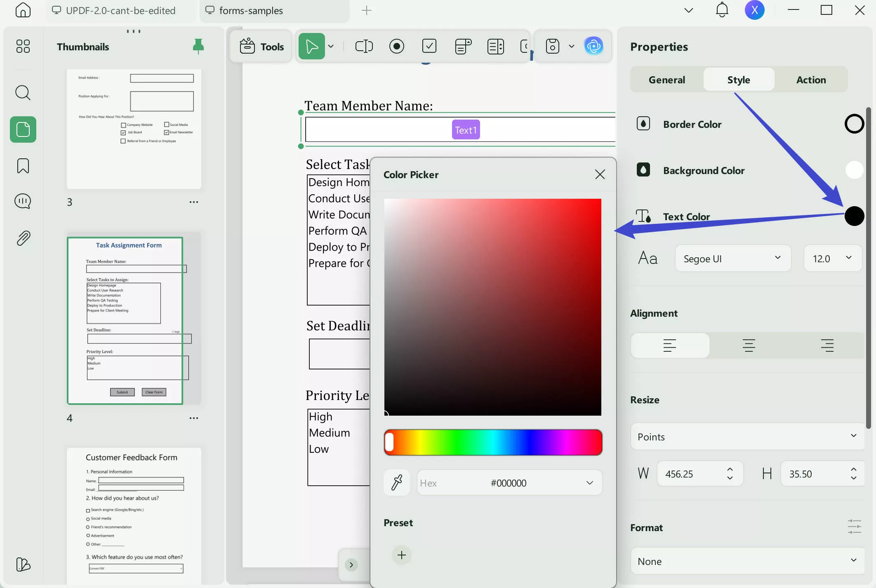Select the checkbox form field tool
The width and height of the screenshot is (876, 588).
(429, 46)
